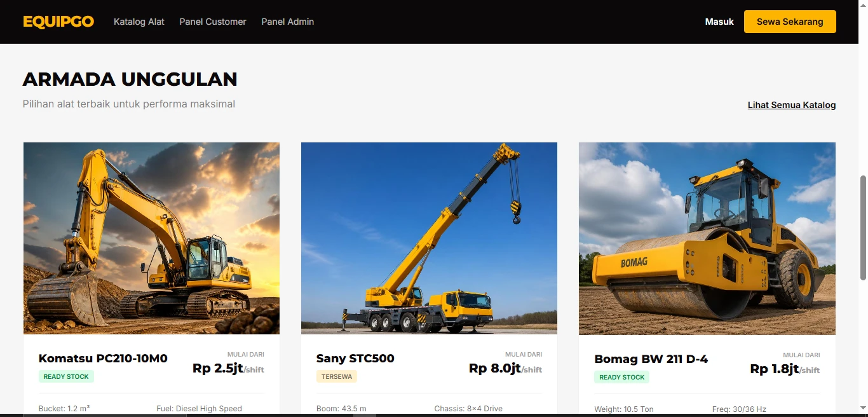Click the Rp 2.5jt price
This screenshot has height=417, width=868.
pyautogui.click(x=217, y=368)
